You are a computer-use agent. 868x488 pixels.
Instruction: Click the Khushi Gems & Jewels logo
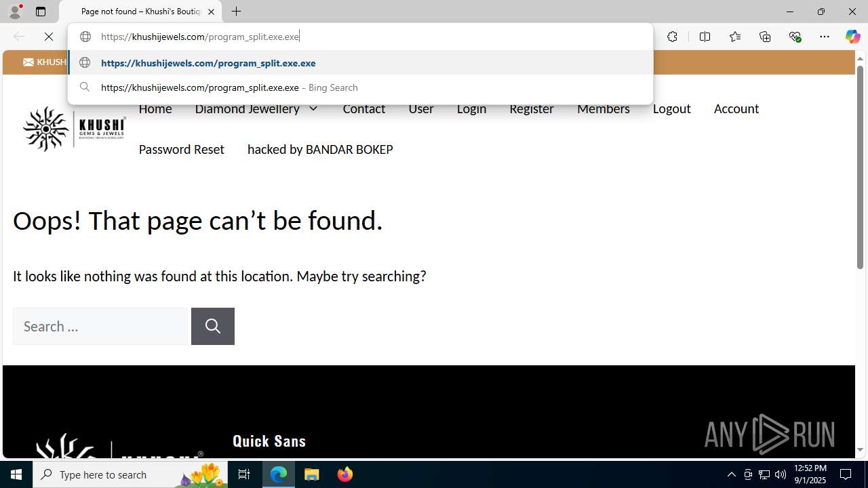point(75,128)
